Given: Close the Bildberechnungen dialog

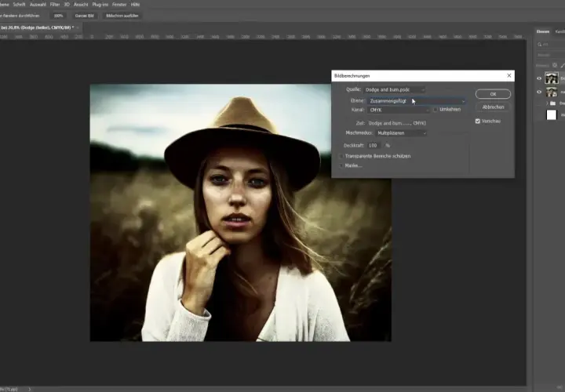Looking at the screenshot, I should (508, 75).
